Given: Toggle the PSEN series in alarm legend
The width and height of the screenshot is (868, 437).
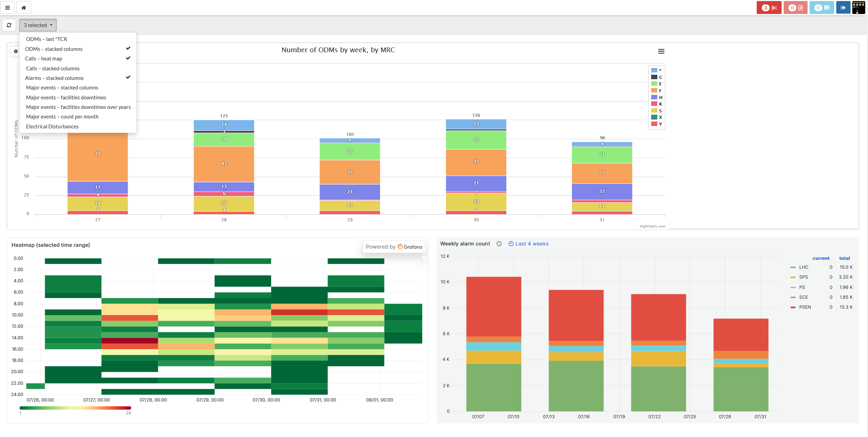Looking at the screenshot, I should click(x=801, y=307).
